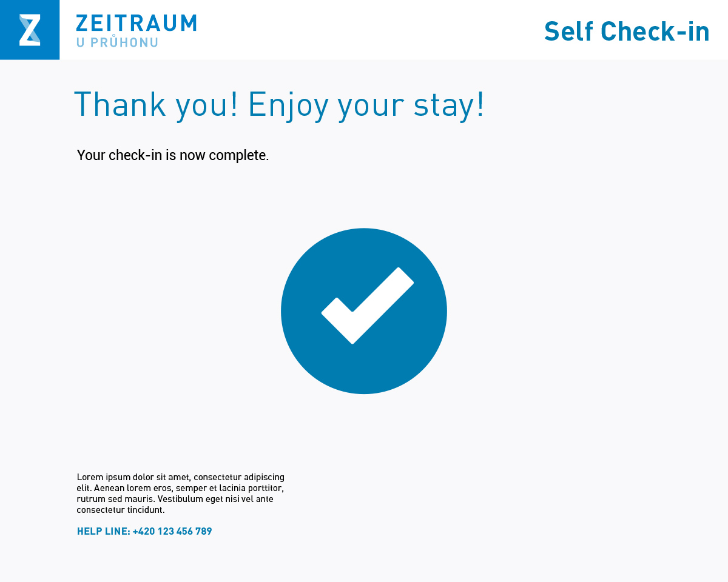The image size is (728, 582).
Task: Click the white header bar area
Action: (364, 30)
